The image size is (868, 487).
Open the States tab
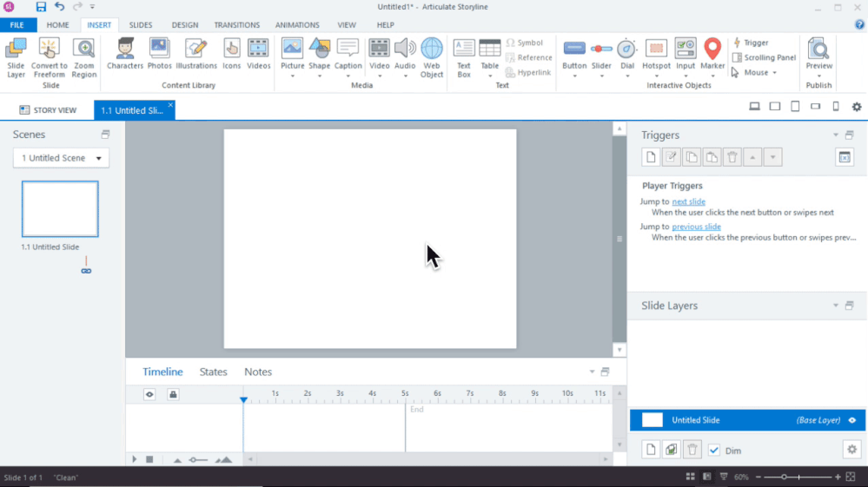(213, 372)
